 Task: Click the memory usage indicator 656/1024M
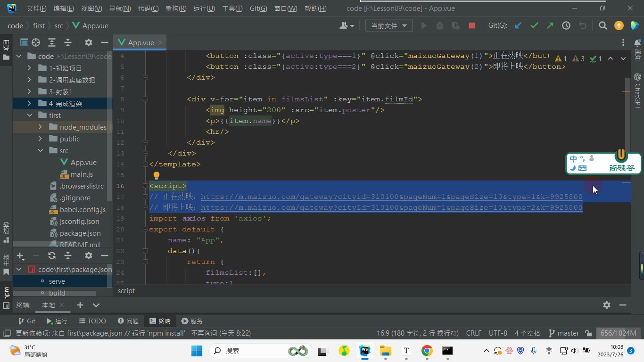[618, 333]
